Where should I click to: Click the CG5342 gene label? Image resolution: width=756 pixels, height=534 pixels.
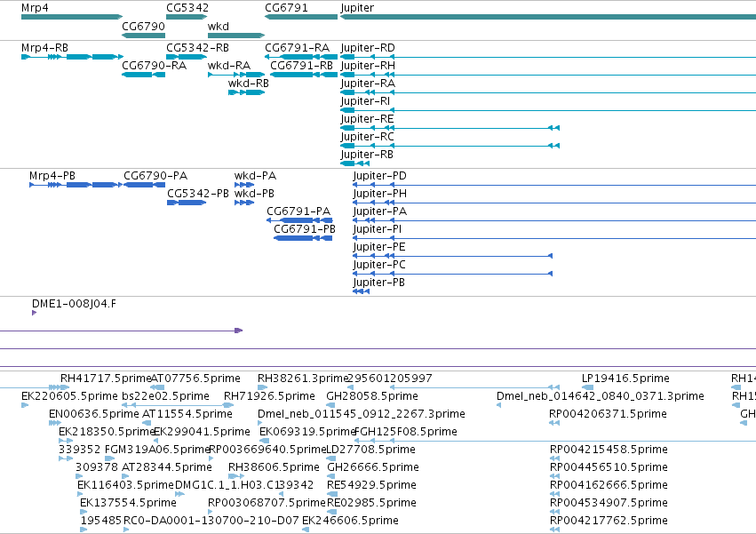[x=187, y=8]
